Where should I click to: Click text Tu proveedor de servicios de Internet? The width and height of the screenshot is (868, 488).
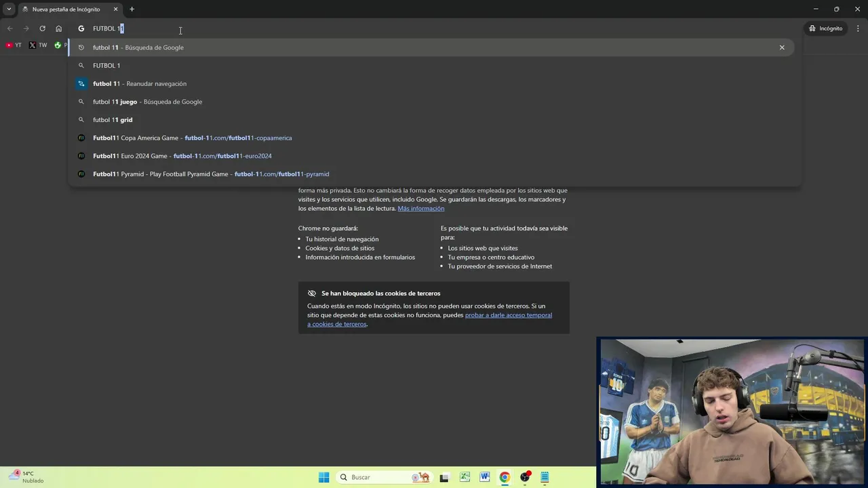500,266
